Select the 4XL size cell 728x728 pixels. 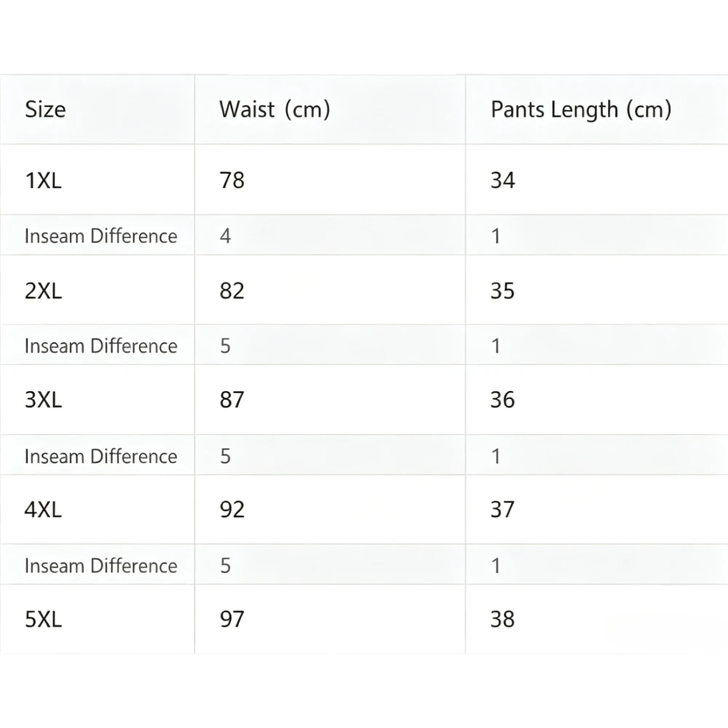(43, 510)
